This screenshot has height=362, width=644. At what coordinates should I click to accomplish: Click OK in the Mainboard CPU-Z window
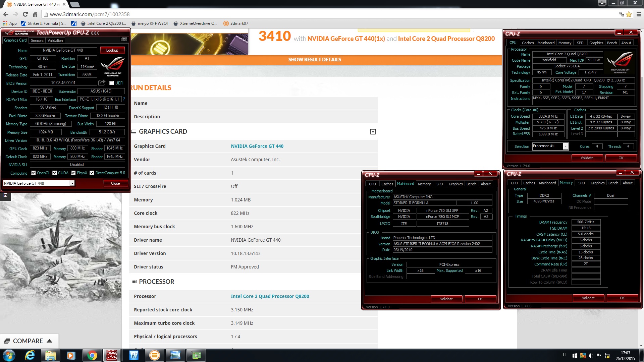[480, 299]
